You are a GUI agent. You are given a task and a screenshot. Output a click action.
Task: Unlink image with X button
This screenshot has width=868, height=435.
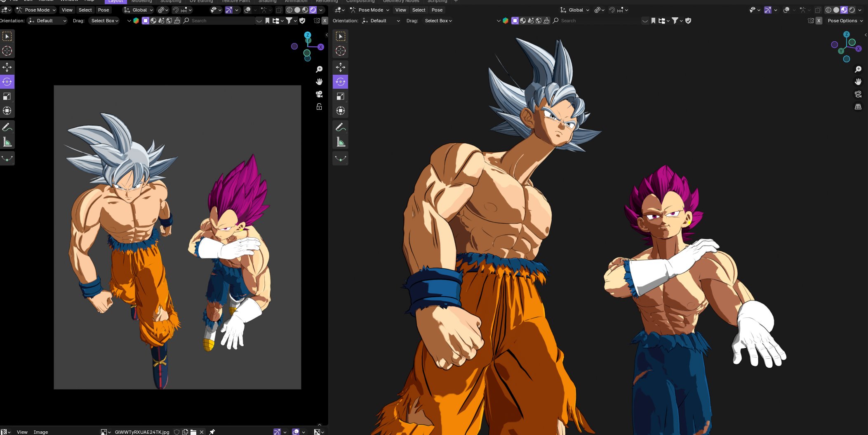tap(202, 432)
